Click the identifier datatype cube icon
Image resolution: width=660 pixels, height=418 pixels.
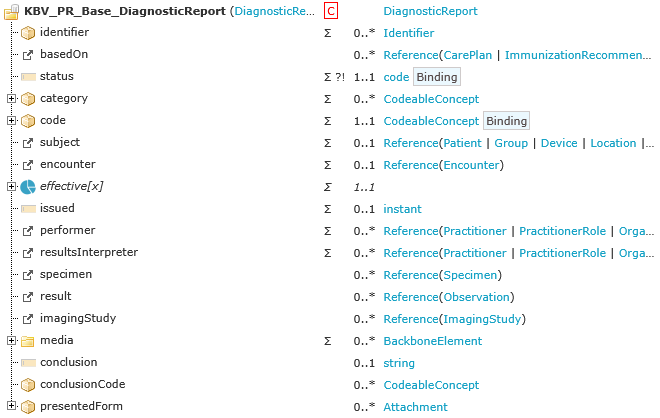(28, 33)
